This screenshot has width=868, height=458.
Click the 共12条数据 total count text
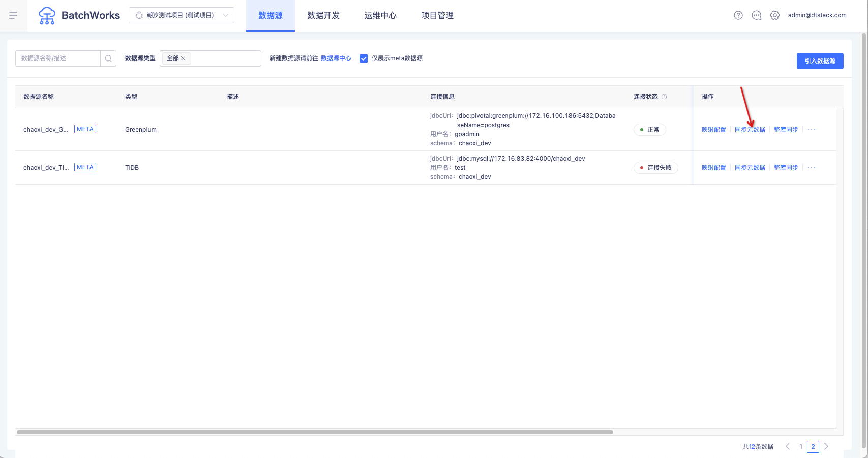tap(758, 447)
